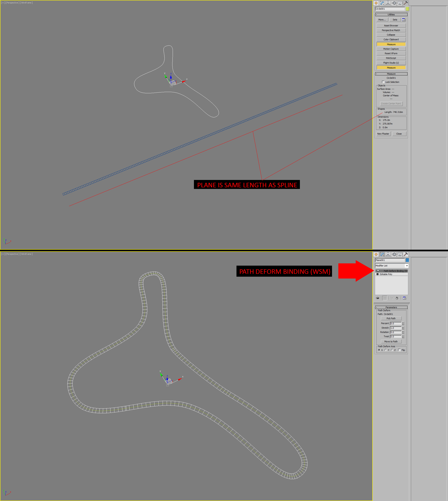The image size is (448, 501).
Task: Open the Display panel icon
Action: click(400, 3)
